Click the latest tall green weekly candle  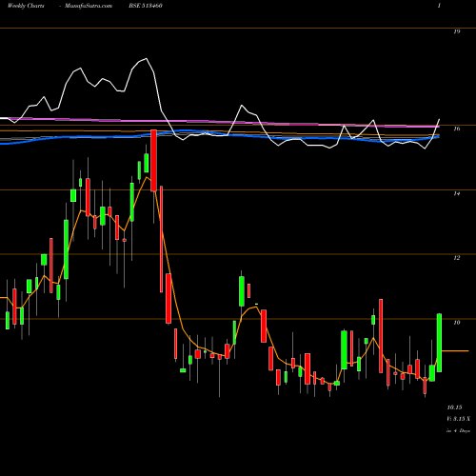coord(439,343)
